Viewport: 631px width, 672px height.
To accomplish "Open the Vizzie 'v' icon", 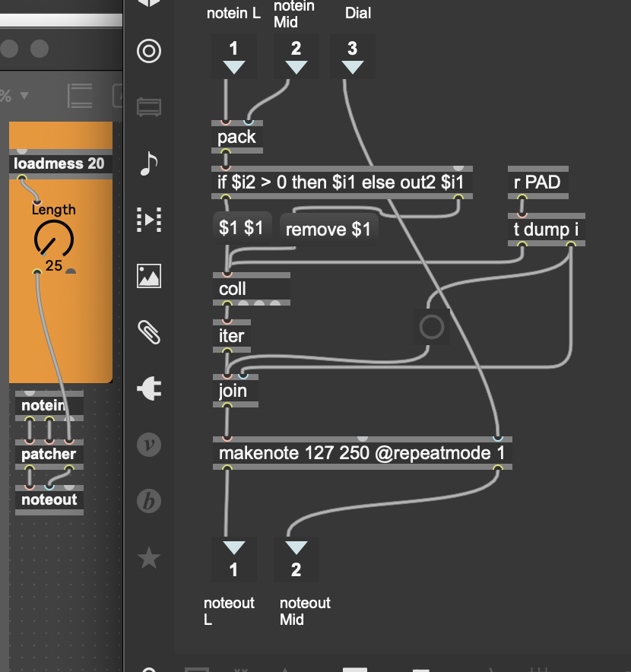I will click(149, 445).
